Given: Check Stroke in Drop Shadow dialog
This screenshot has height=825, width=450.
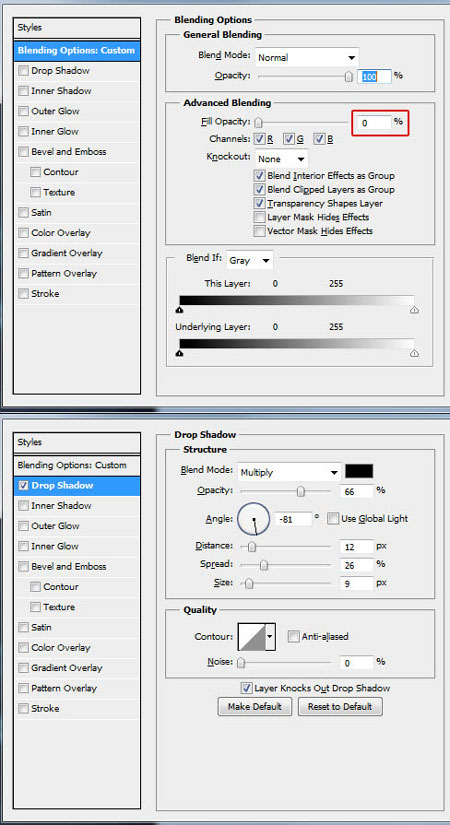Looking at the screenshot, I should 23,709.
